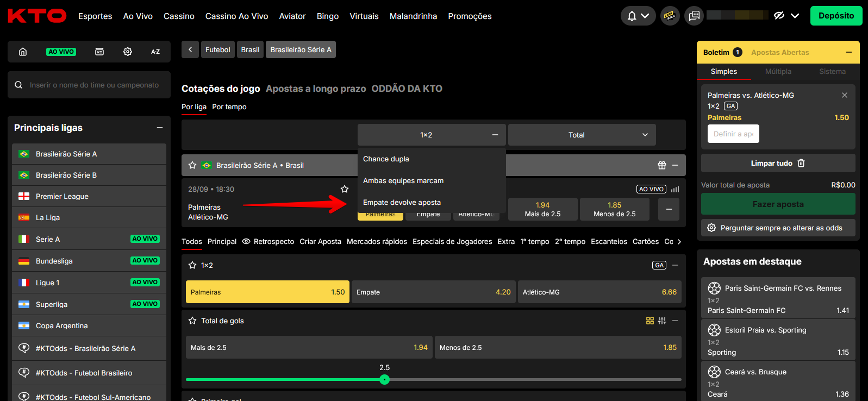Open the league gift promotions icon
Screen dimensions: 868x401
coord(661,165)
